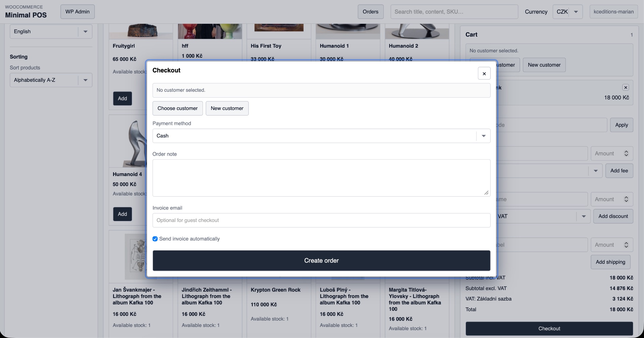Open WP Admin
Image resolution: width=644 pixels, height=338 pixels.
point(77,12)
